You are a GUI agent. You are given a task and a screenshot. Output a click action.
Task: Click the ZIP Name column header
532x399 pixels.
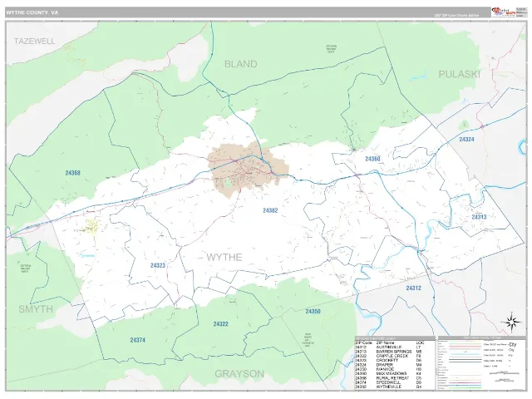385,342
